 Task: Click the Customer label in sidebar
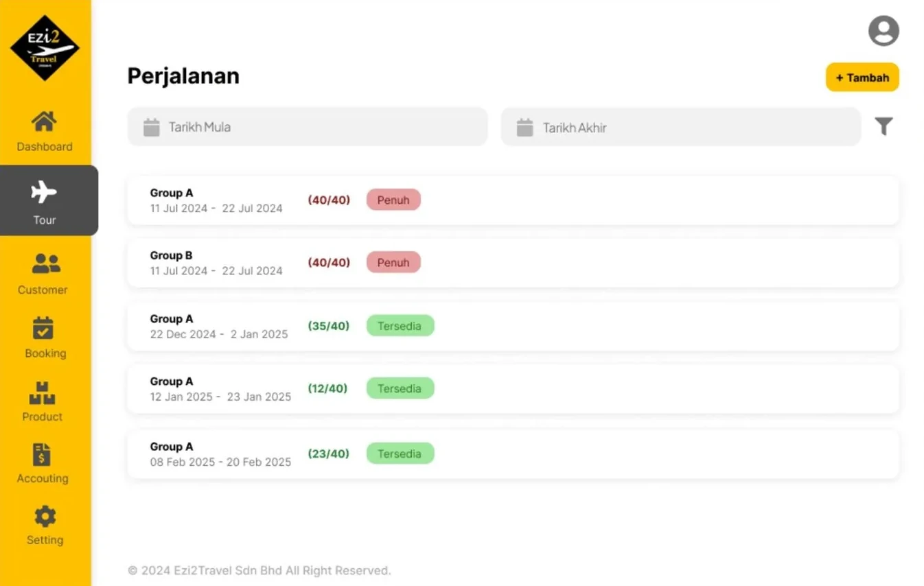pyautogui.click(x=43, y=290)
